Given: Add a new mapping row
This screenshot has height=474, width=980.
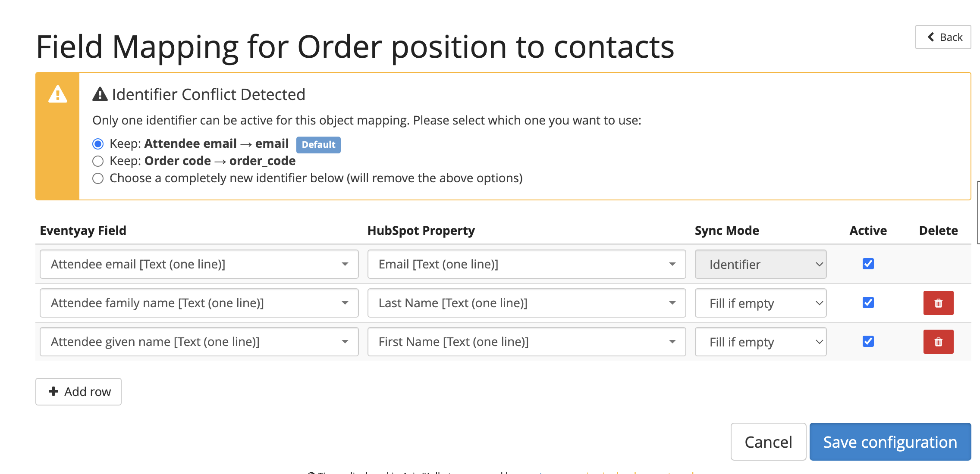Looking at the screenshot, I should click(79, 392).
